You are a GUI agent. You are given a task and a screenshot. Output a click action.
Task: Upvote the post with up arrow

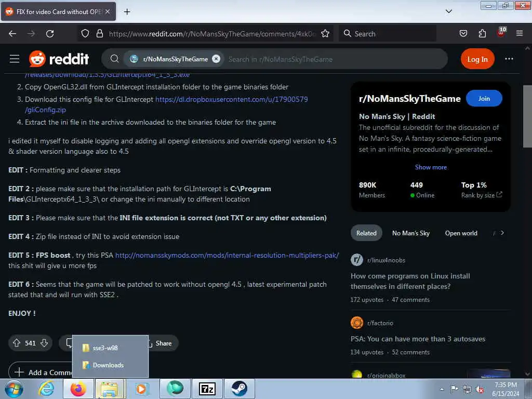pyautogui.click(x=17, y=343)
